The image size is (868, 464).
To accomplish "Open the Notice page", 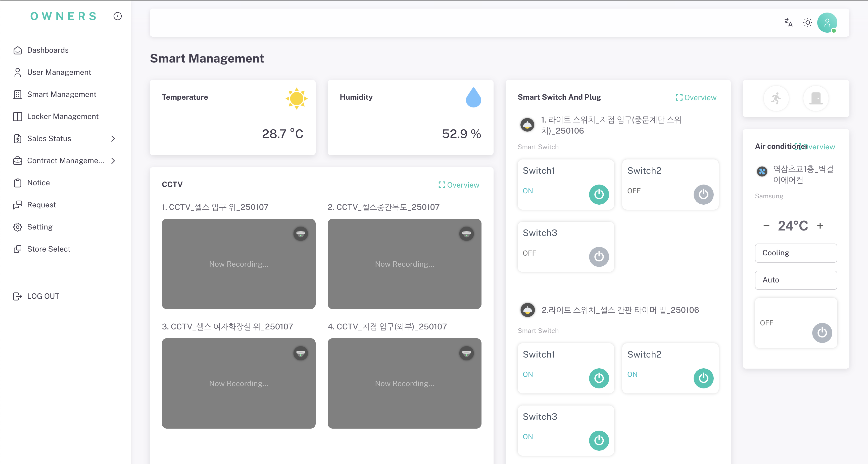I will click(x=65, y=183).
